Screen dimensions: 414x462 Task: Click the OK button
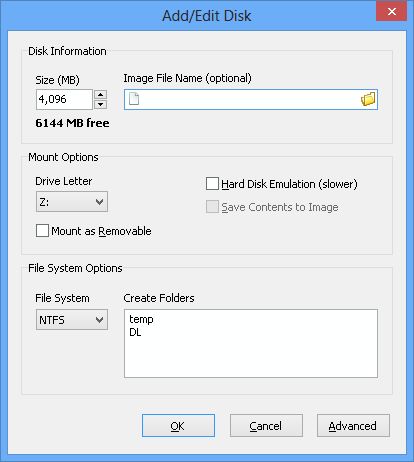point(178,426)
